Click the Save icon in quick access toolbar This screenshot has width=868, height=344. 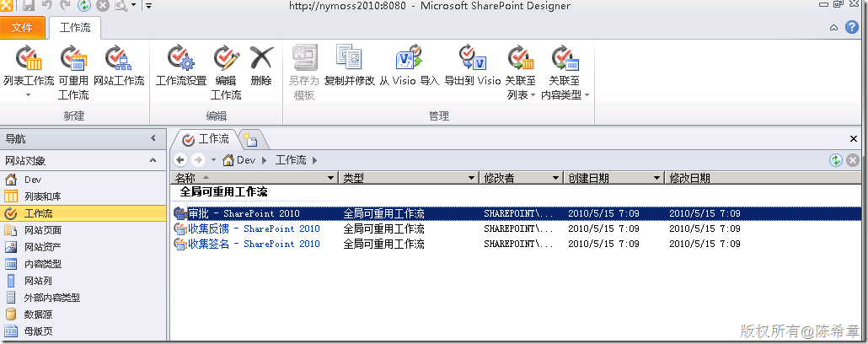click(x=30, y=6)
